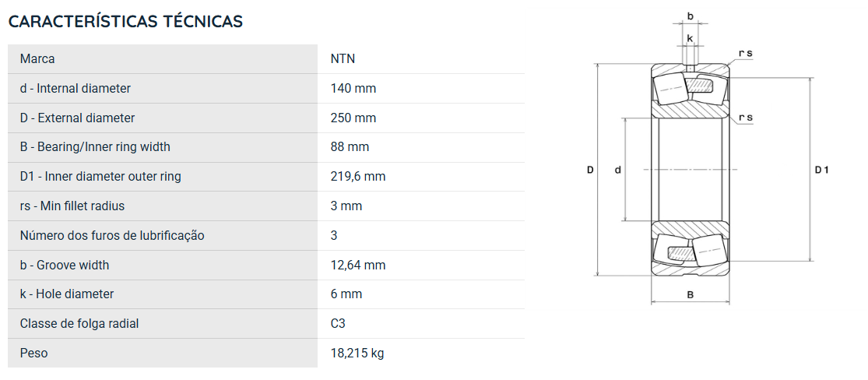Click the k - Hole diameter label

(67, 294)
